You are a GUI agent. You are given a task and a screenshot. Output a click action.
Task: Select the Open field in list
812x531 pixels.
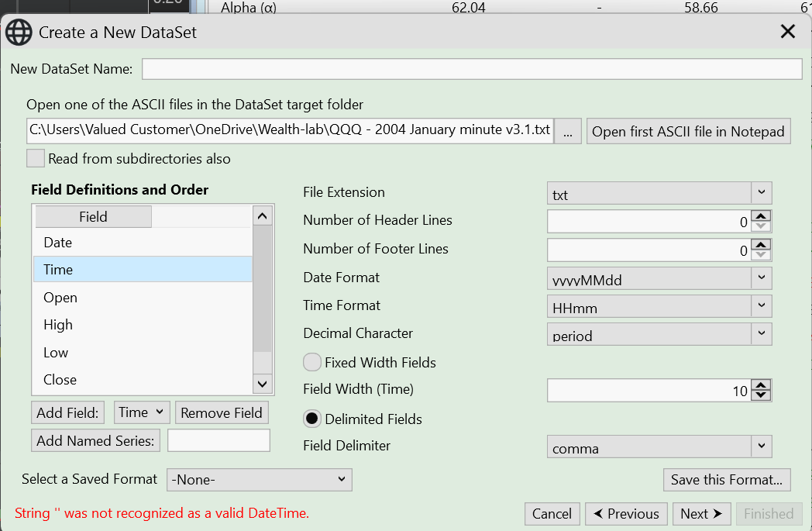coord(60,298)
